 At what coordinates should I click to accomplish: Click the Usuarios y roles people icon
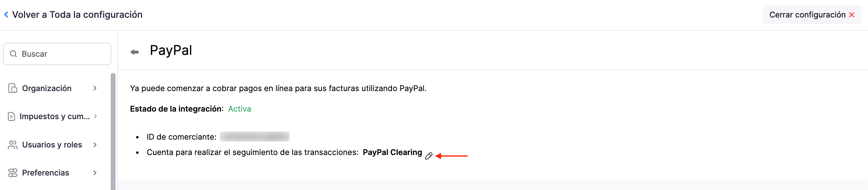point(12,144)
